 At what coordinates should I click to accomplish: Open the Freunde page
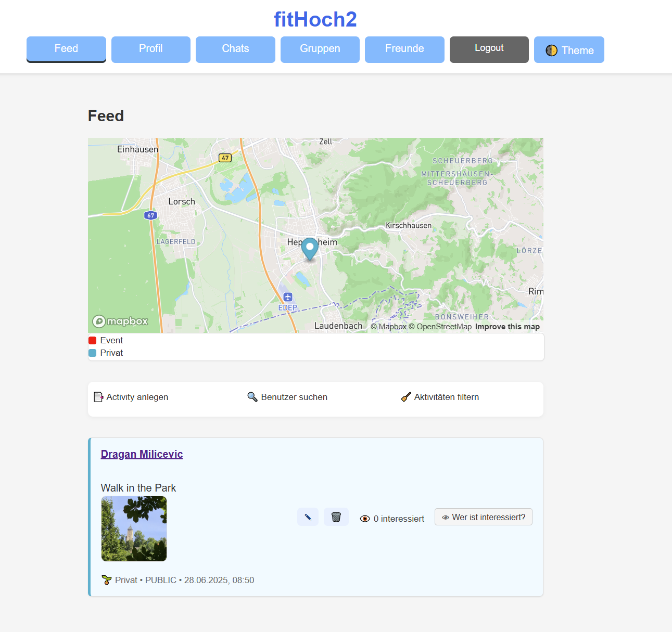click(404, 49)
